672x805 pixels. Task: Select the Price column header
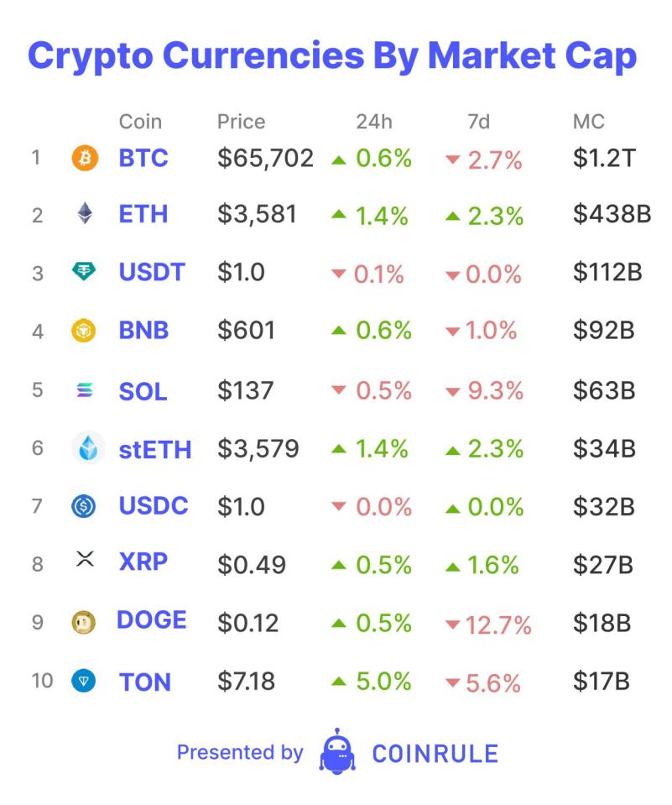coord(241,122)
